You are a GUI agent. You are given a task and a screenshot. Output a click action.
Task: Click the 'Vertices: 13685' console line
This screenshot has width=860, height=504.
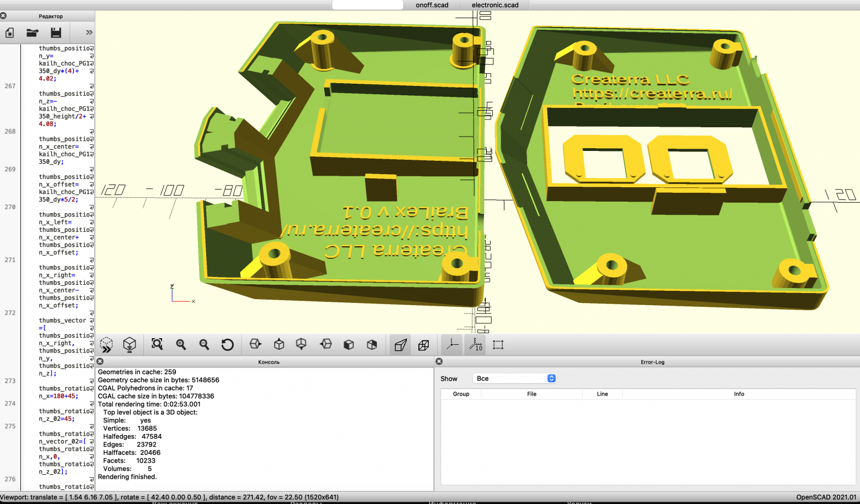click(x=130, y=428)
